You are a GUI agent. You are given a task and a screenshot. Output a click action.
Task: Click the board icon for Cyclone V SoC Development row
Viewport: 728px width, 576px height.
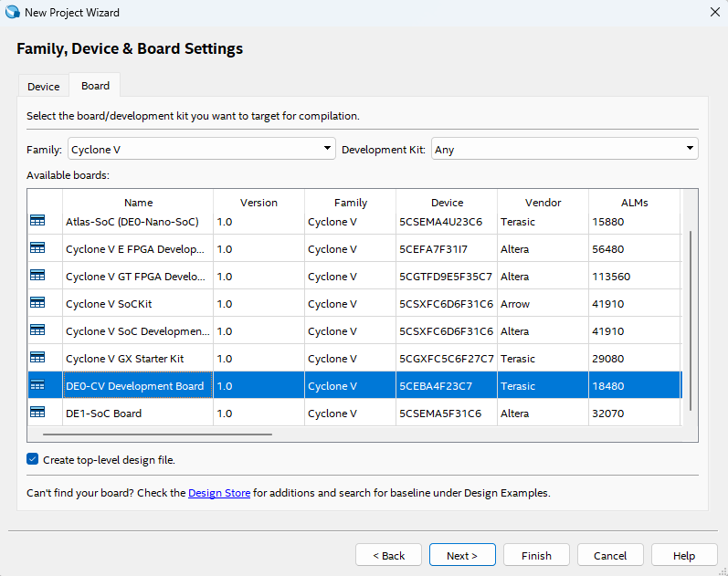[x=37, y=330]
